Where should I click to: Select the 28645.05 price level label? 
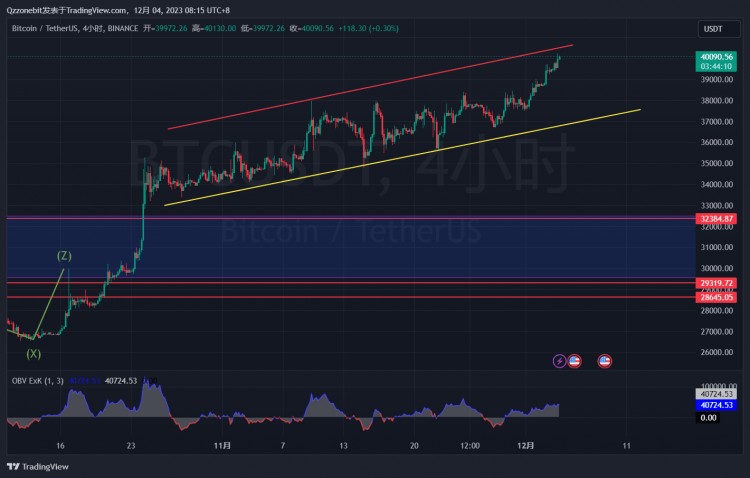716,297
